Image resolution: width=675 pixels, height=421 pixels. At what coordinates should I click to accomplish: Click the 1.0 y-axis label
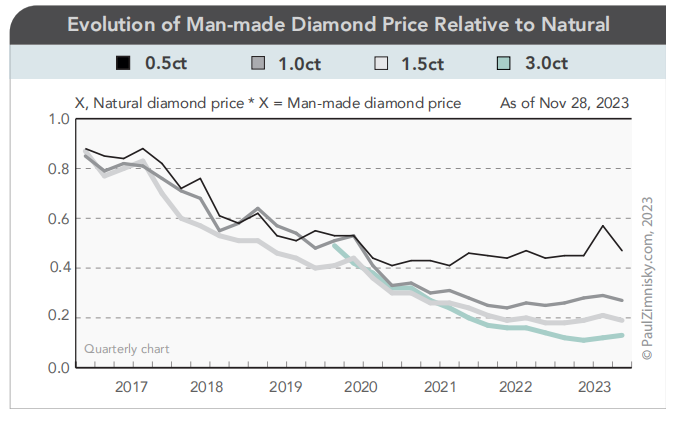point(59,119)
